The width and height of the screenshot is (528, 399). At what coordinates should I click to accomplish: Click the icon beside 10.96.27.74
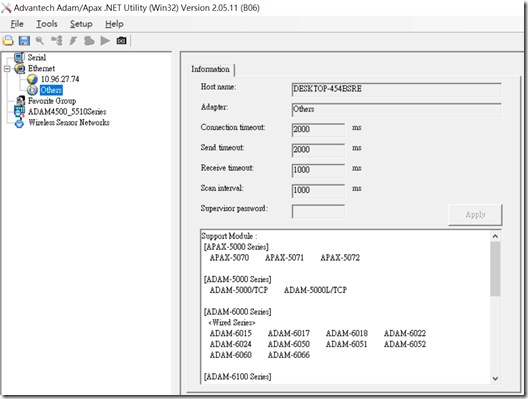click(32, 79)
